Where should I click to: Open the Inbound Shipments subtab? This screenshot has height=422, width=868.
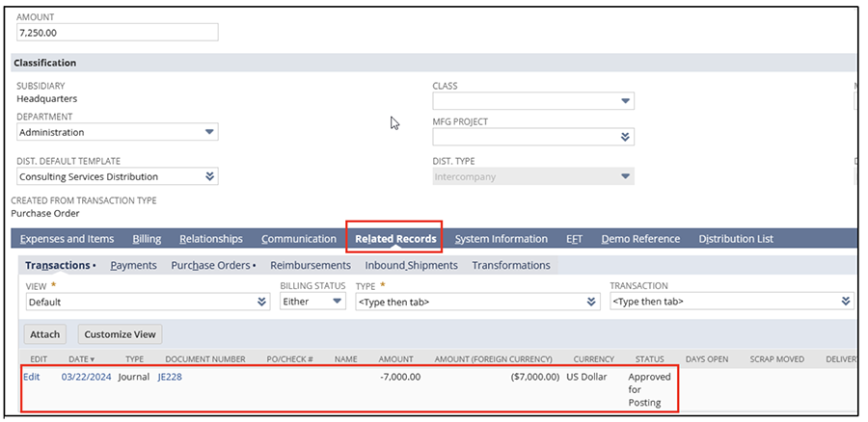[411, 265]
